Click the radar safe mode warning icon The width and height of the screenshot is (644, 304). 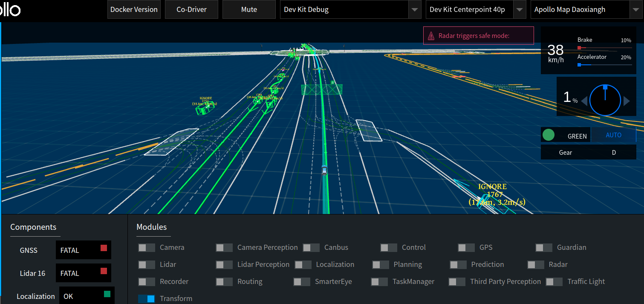[431, 36]
